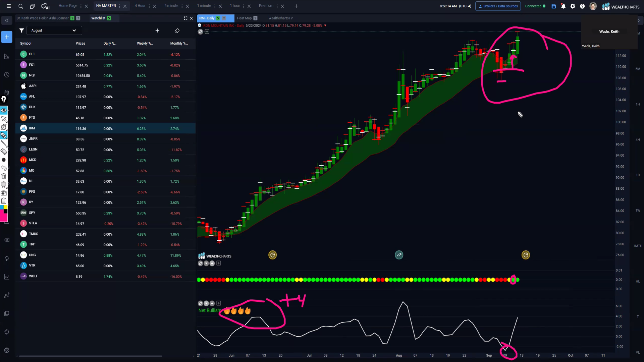
Task: Pick the cyan color swatch
Action: pyautogui.click(x=2, y=207)
